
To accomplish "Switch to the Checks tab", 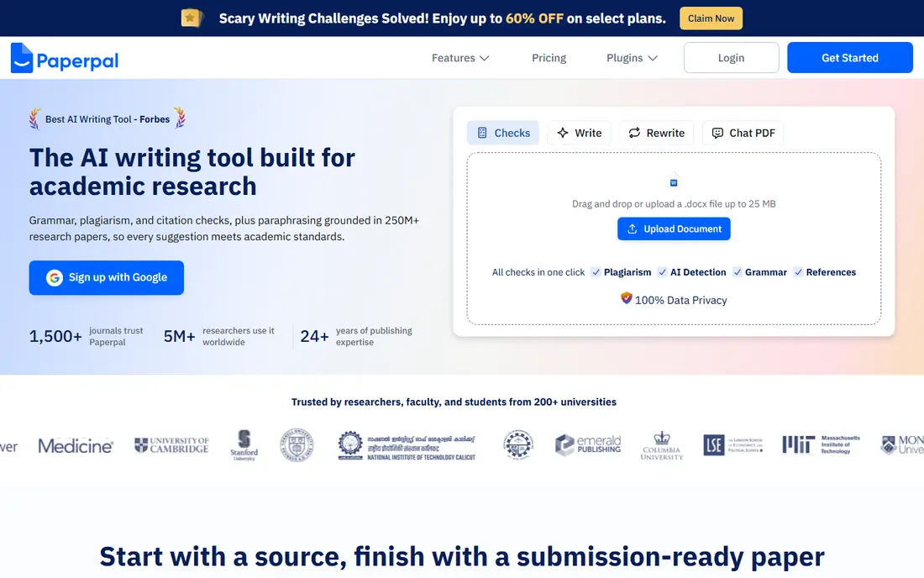I will pyautogui.click(x=503, y=133).
